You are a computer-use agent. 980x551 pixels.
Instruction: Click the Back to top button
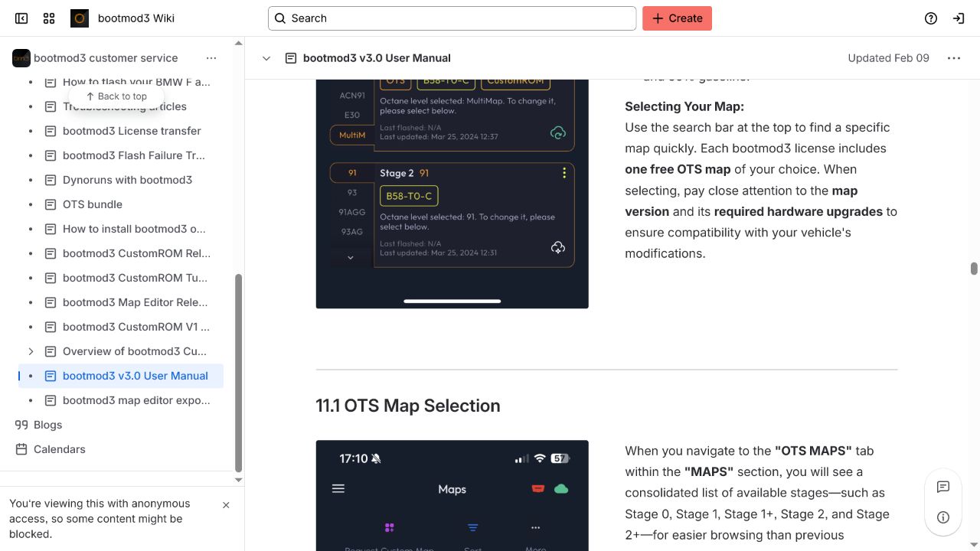[116, 96]
